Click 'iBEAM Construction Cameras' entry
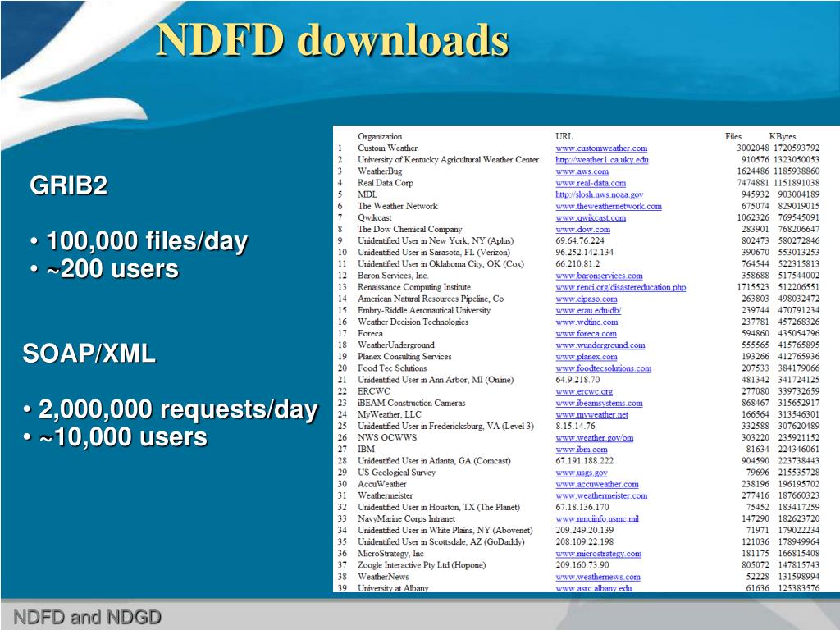 (x=412, y=404)
